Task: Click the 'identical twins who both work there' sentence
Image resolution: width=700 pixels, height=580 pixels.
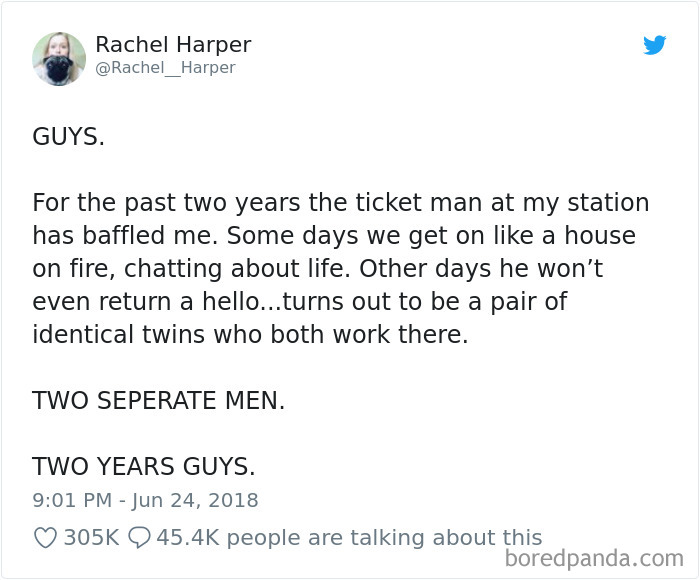Action: click(x=250, y=334)
